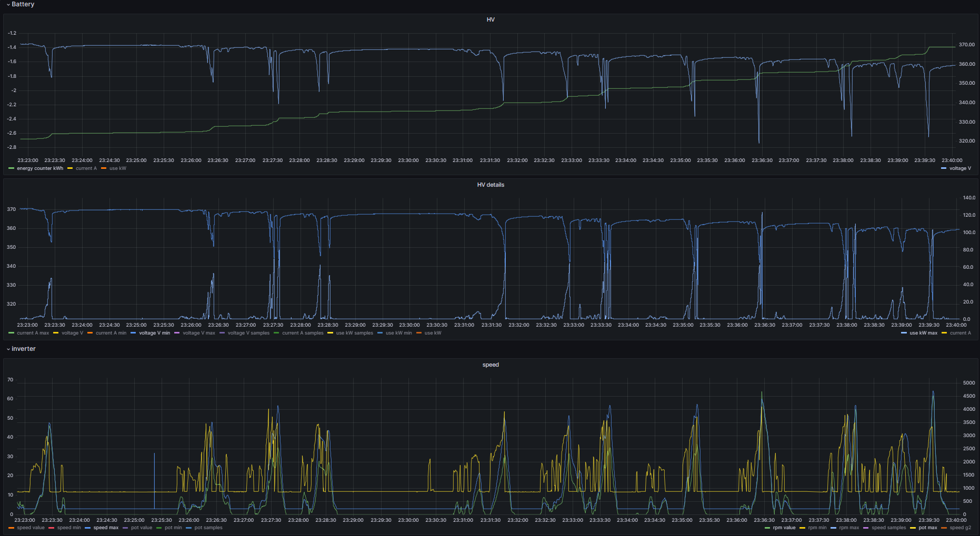Open the speed panel title menu
The image size is (980, 536).
tap(490, 365)
